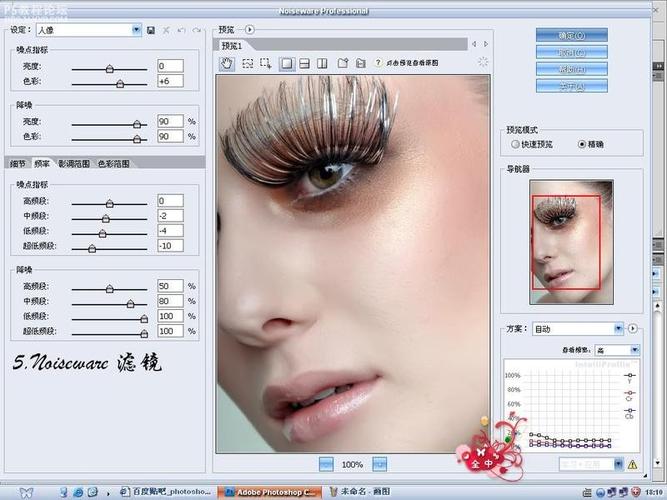667x500 pixels.
Task: Adjust noise level 高频段 slider at 0
Action: 109,203
